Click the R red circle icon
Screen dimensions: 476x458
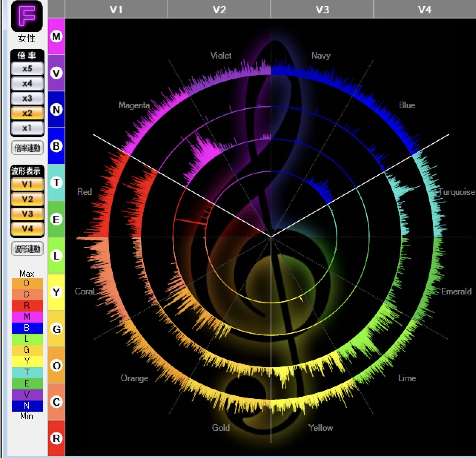click(56, 438)
